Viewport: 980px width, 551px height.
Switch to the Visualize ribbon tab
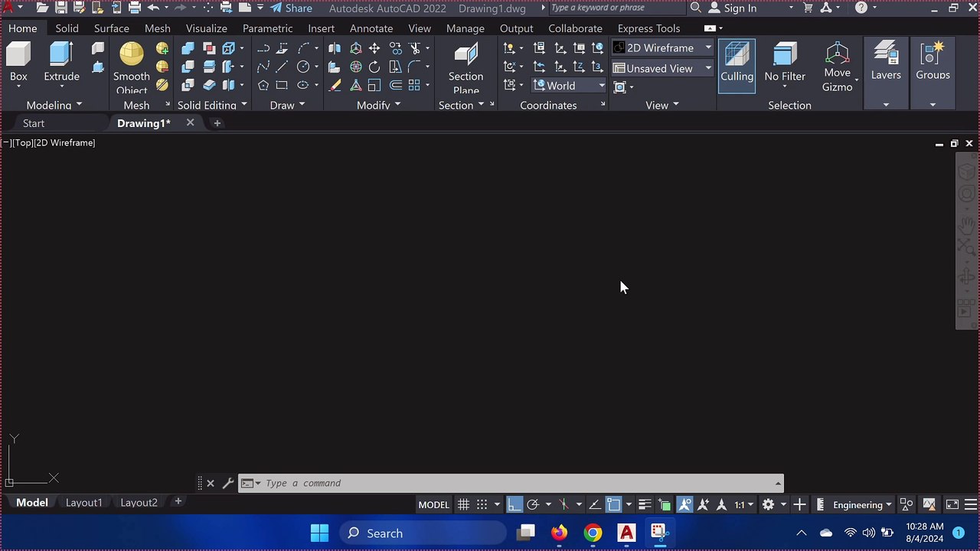pos(206,28)
